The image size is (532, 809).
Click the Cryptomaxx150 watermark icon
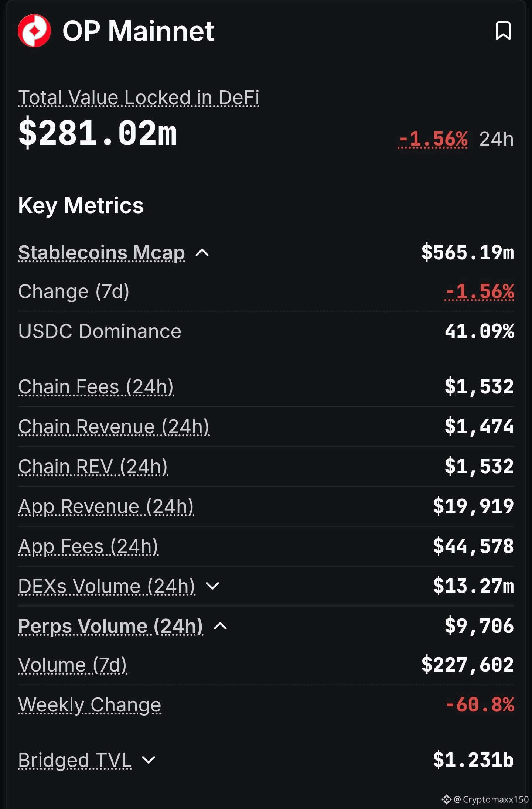click(x=446, y=799)
